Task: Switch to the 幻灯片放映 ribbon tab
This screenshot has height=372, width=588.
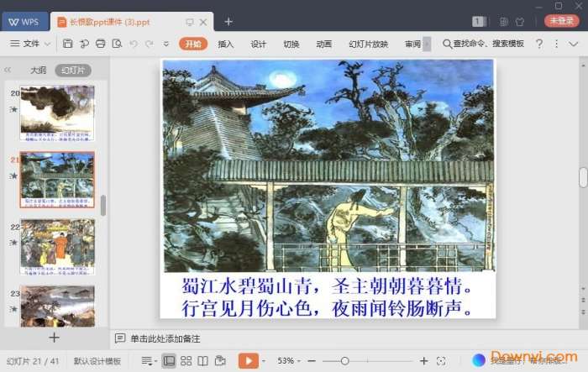Action: tap(368, 45)
